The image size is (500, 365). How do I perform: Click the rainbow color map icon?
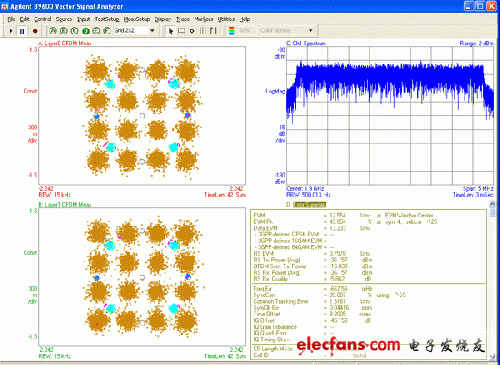tap(232, 31)
